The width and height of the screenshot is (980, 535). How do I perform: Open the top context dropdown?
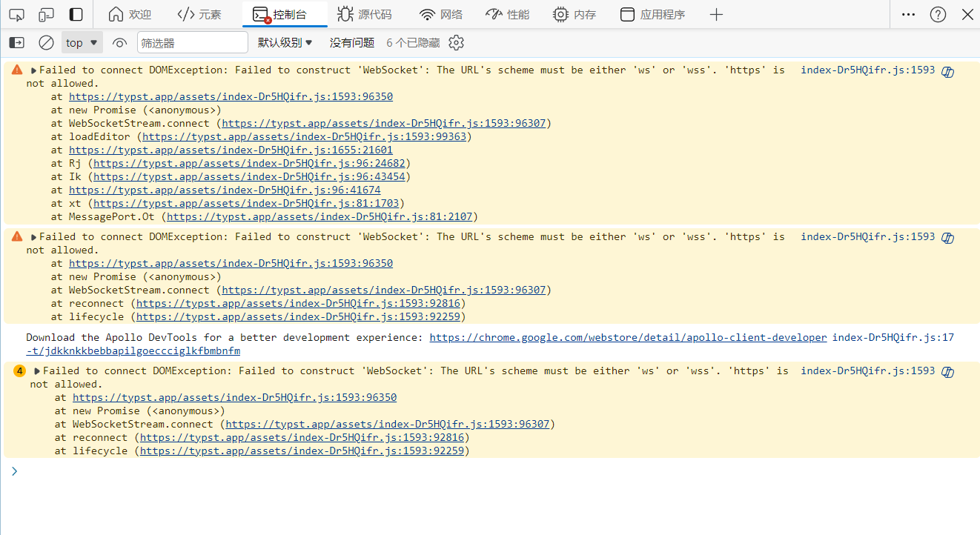[x=82, y=42]
